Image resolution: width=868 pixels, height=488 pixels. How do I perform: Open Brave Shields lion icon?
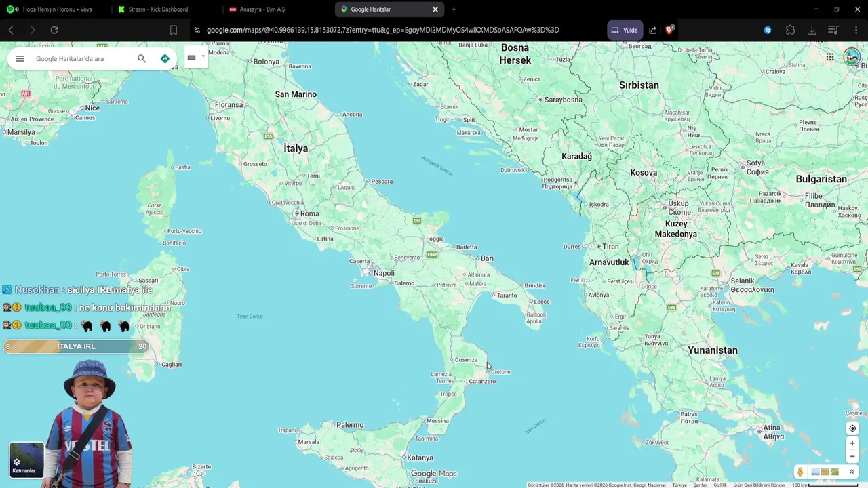[670, 30]
